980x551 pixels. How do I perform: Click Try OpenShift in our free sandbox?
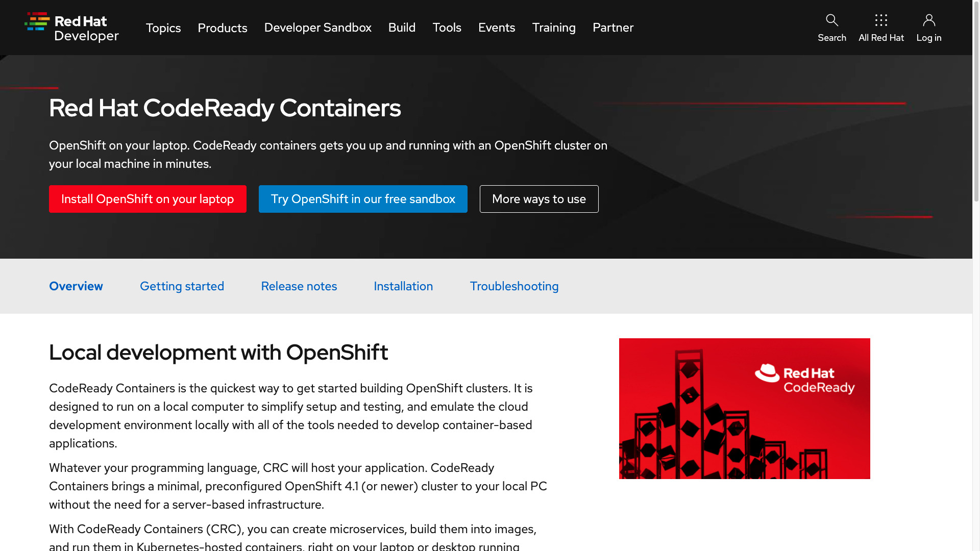click(x=363, y=199)
